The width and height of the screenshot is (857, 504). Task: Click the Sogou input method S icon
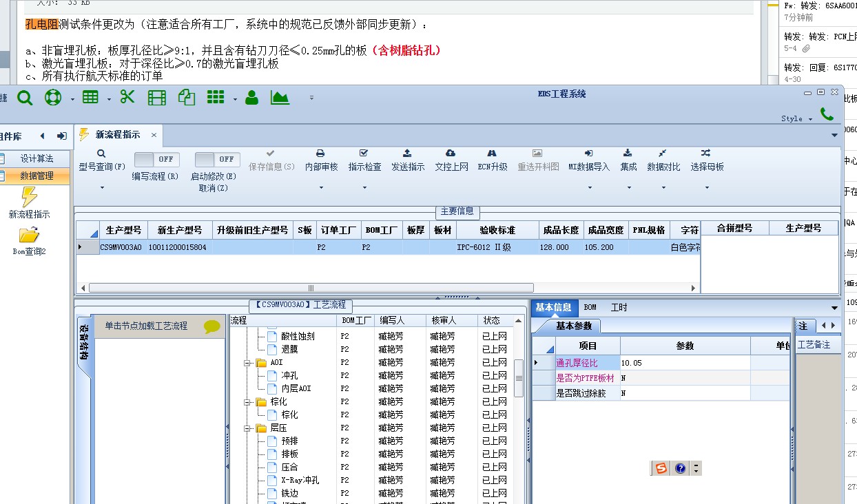tap(661, 468)
